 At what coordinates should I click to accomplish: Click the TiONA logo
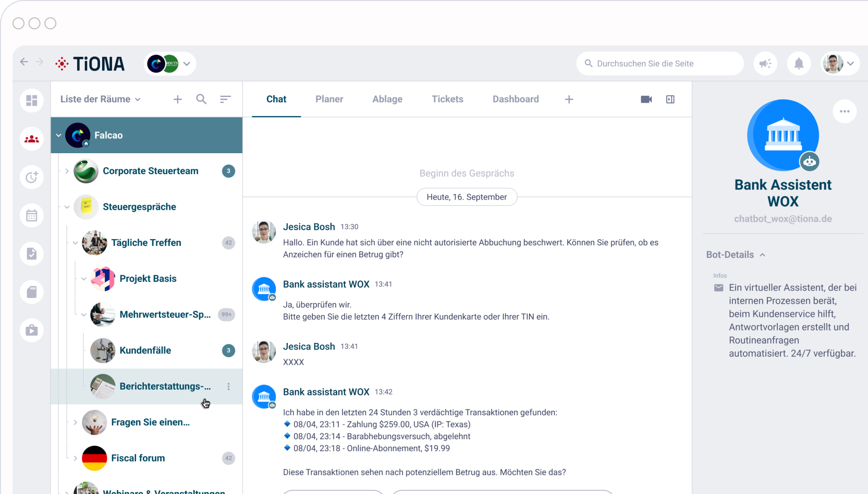[x=90, y=64]
